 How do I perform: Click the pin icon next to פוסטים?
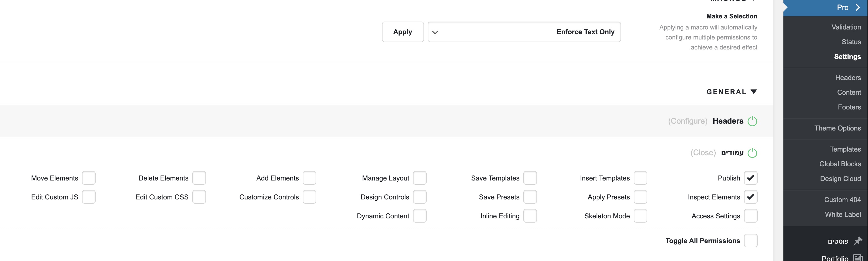857,241
